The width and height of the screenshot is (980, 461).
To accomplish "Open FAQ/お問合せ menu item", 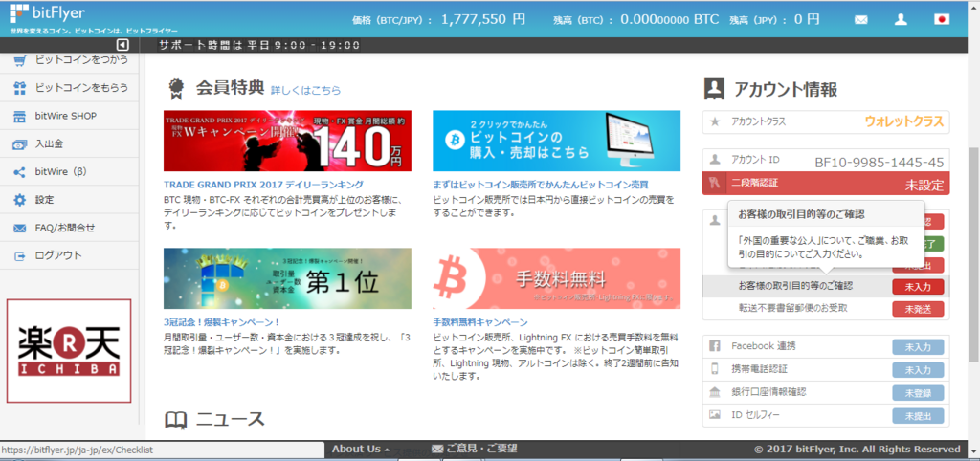I will coord(66,228).
